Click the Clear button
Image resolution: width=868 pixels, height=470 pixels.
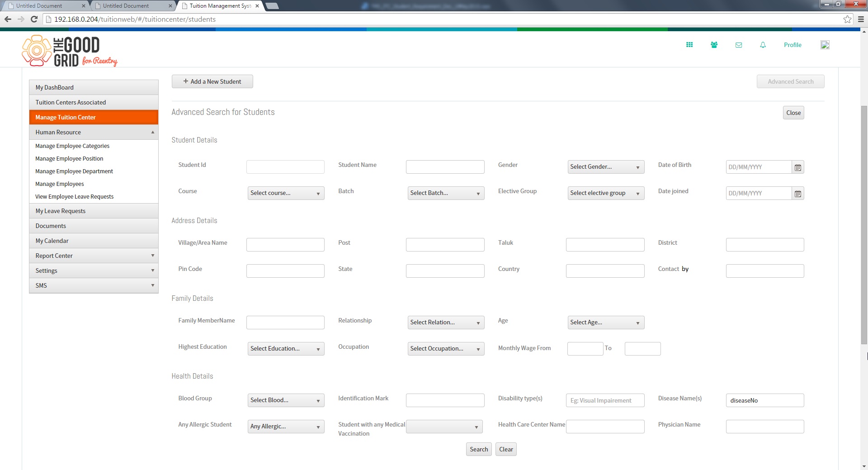coord(506,449)
